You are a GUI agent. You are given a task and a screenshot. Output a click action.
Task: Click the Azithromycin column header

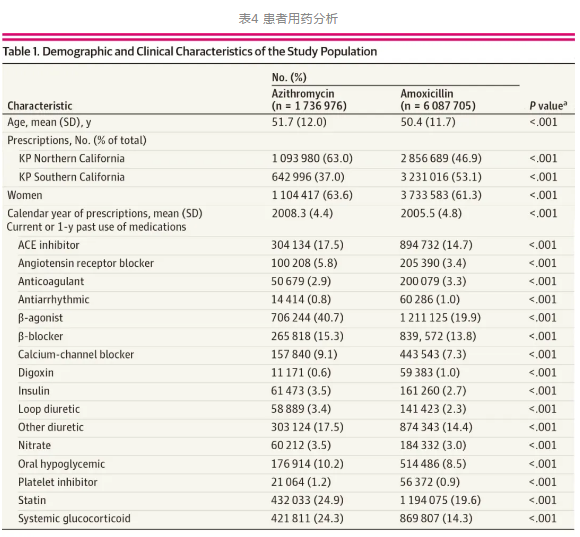click(x=309, y=99)
